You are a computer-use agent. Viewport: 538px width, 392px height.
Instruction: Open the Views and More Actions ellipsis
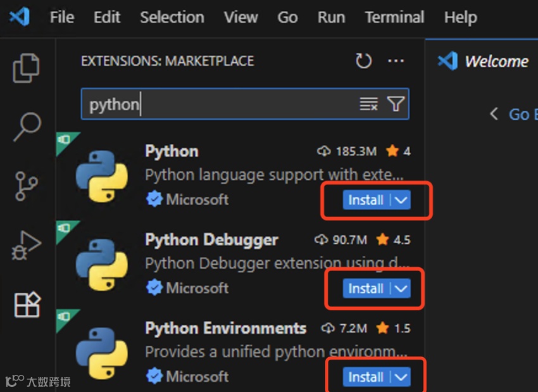point(396,61)
